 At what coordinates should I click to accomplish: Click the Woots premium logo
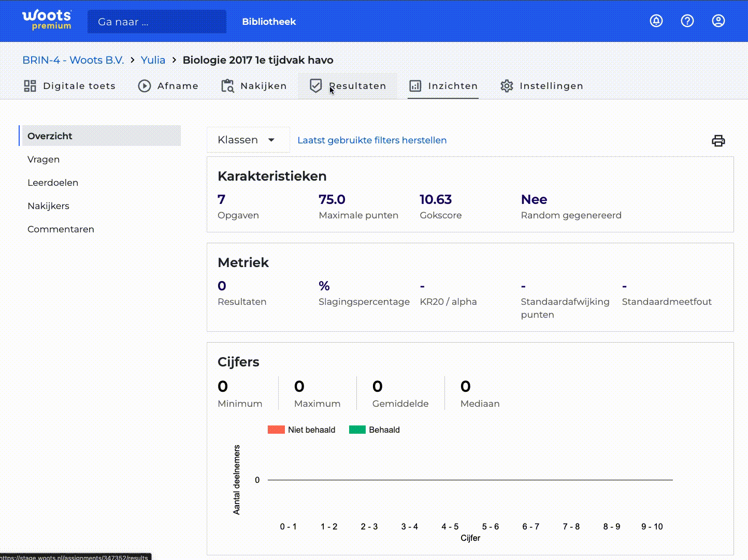tap(47, 20)
